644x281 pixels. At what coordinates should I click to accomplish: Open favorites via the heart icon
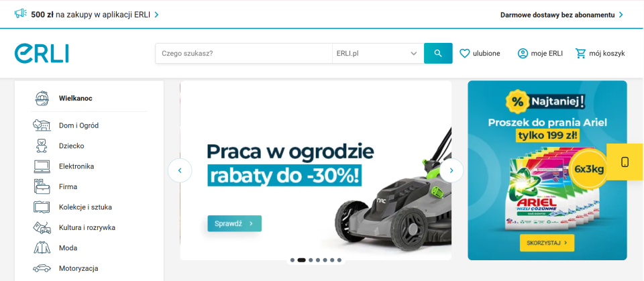pyautogui.click(x=464, y=54)
